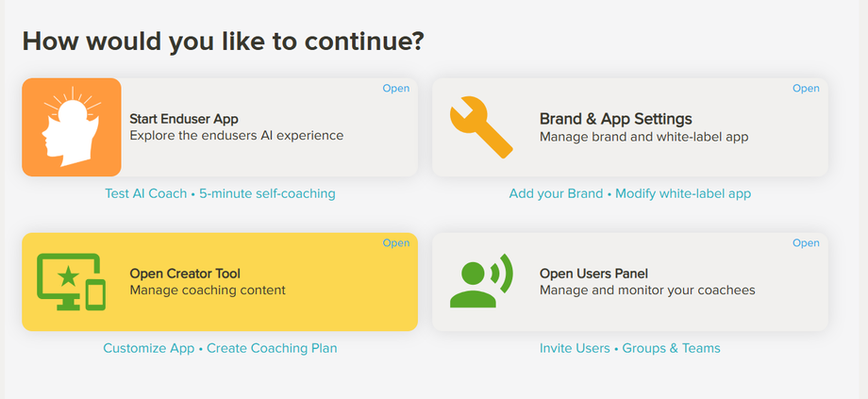Click the Open Creator Tool title
This screenshot has width=868, height=399.
(183, 274)
